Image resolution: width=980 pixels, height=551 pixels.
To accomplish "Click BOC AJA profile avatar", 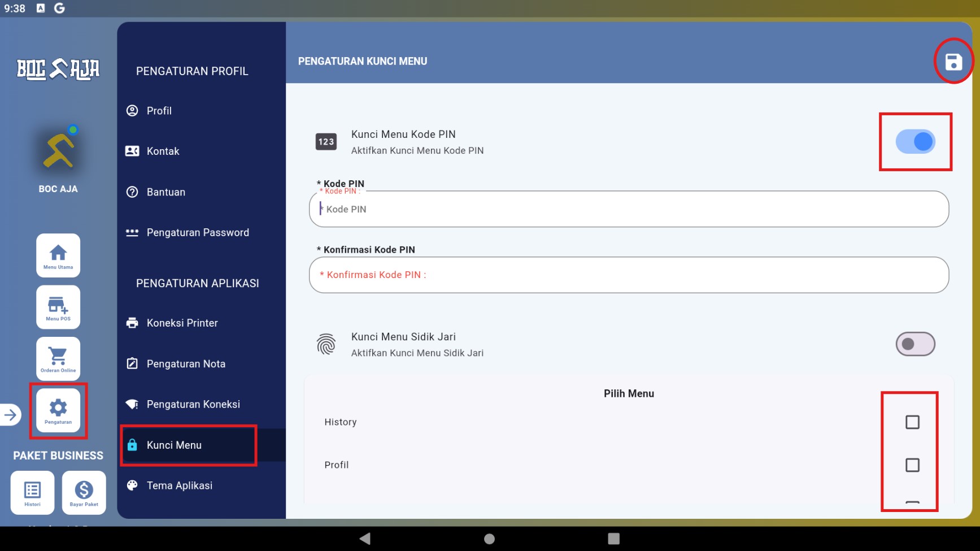I will pyautogui.click(x=58, y=150).
